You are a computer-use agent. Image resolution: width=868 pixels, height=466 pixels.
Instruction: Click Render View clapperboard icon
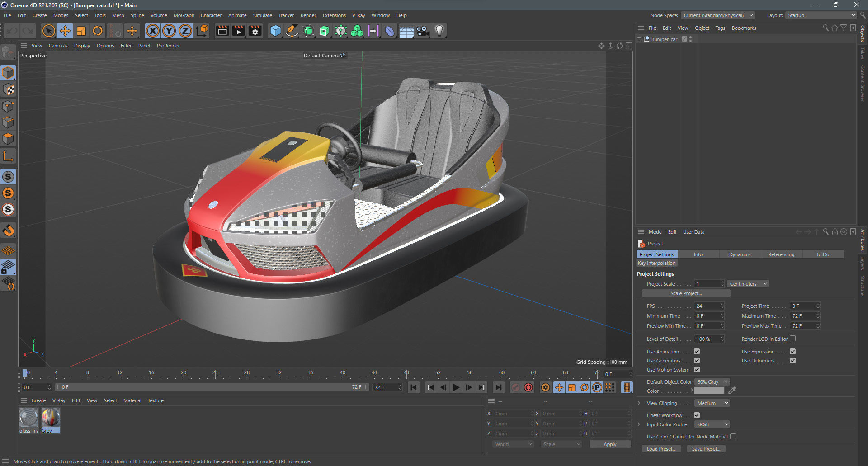pos(222,31)
